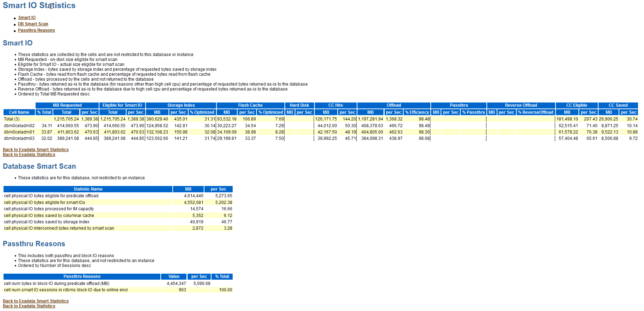
Task: Select row 'cell physical IO bytes saved by columnar cache'
Action: [x=118, y=216]
